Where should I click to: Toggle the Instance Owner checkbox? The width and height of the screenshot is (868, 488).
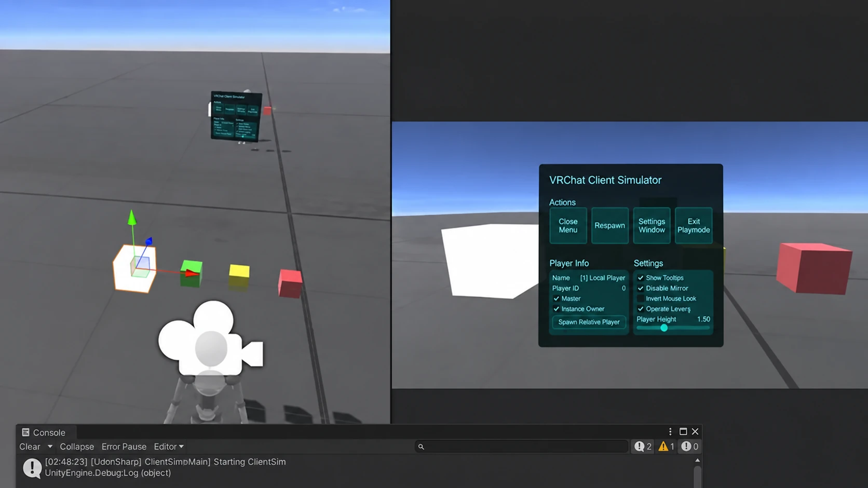(557, 309)
